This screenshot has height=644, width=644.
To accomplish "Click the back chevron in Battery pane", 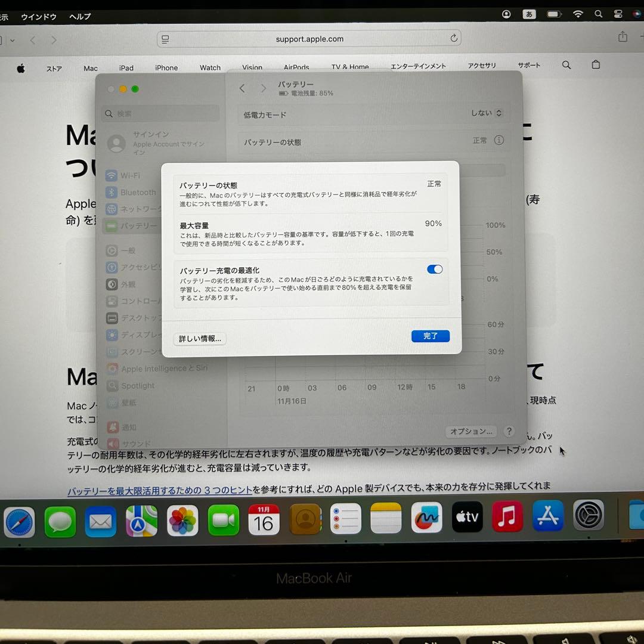I will click(242, 88).
